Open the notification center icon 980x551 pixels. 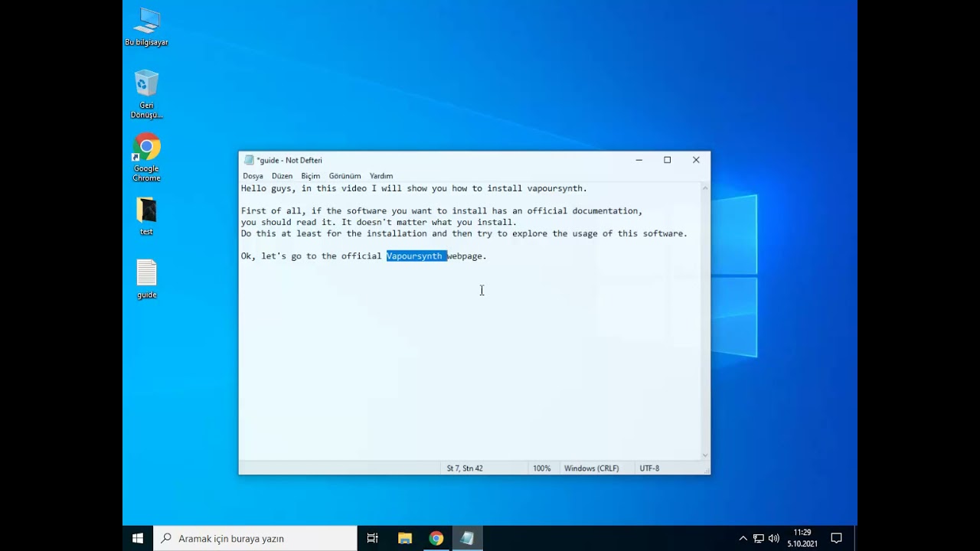click(x=836, y=538)
